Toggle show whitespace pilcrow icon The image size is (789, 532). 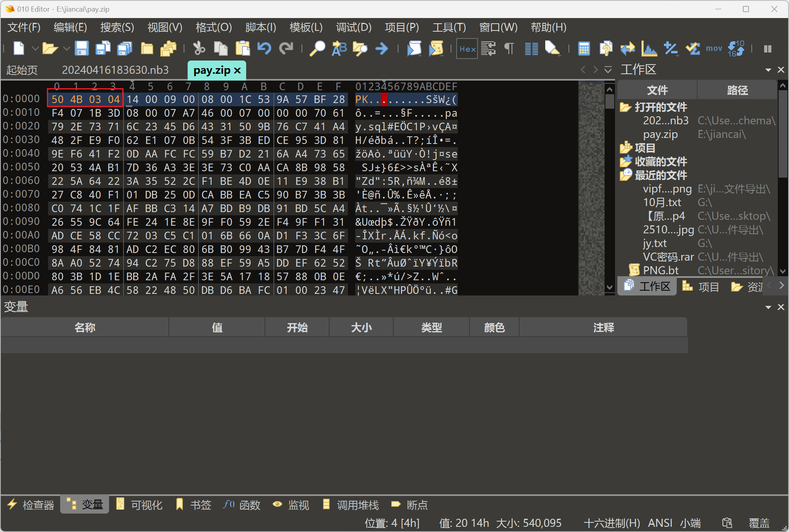509,49
